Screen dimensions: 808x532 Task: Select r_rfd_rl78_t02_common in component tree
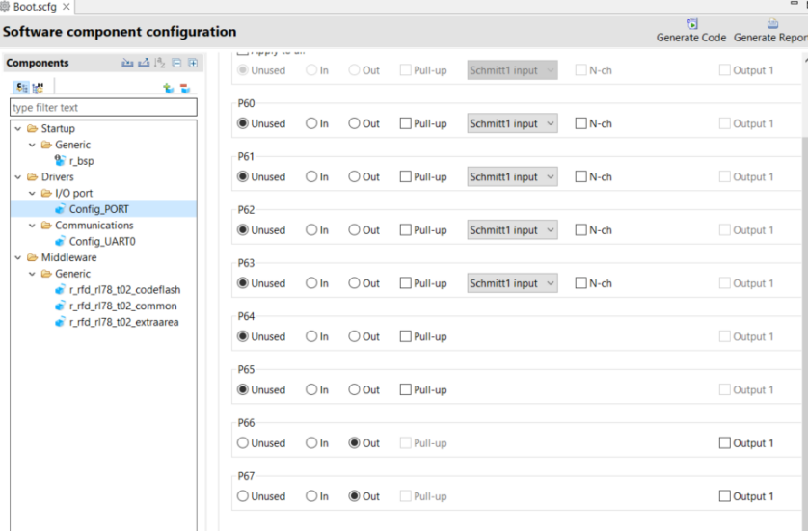pos(122,306)
